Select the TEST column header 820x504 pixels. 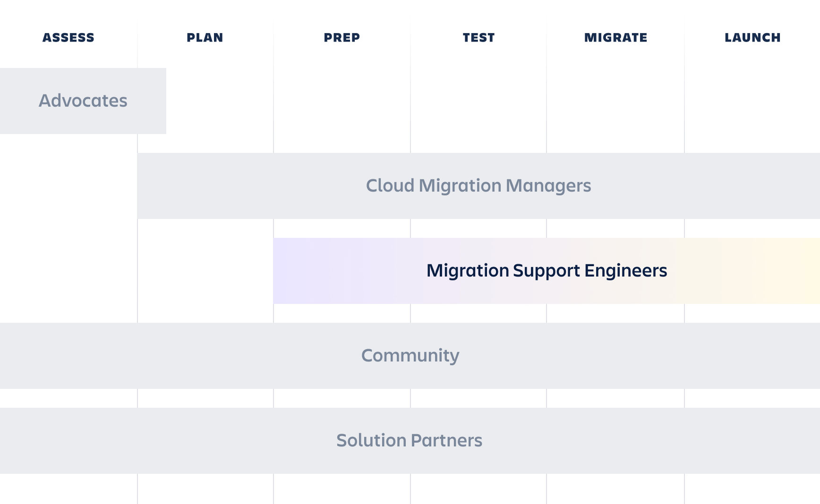pyautogui.click(x=478, y=38)
